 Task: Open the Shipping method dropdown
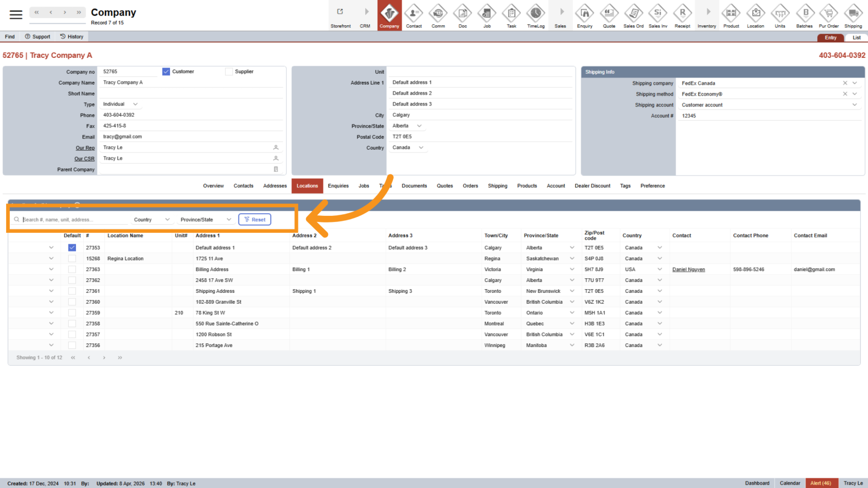click(x=855, y=94)
